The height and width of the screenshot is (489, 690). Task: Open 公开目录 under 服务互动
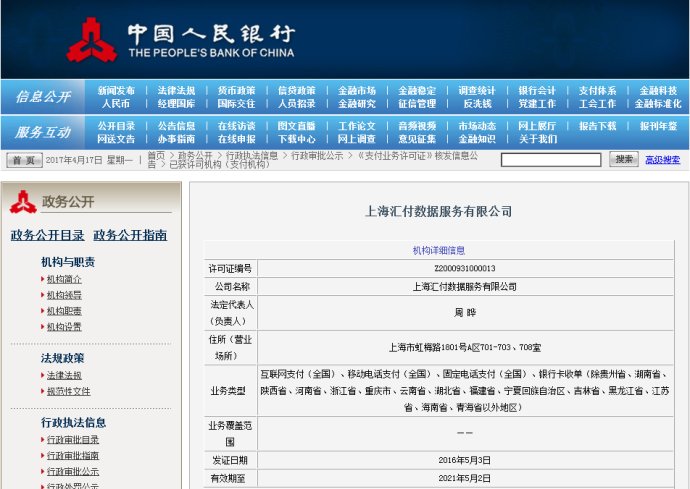pyautogui.click(x=116, y=126)
